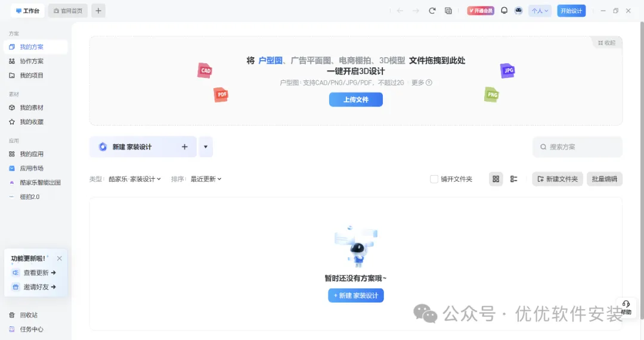
Task: Expand the arrow beside 新建 家装设计
Action: coord(206,147)
